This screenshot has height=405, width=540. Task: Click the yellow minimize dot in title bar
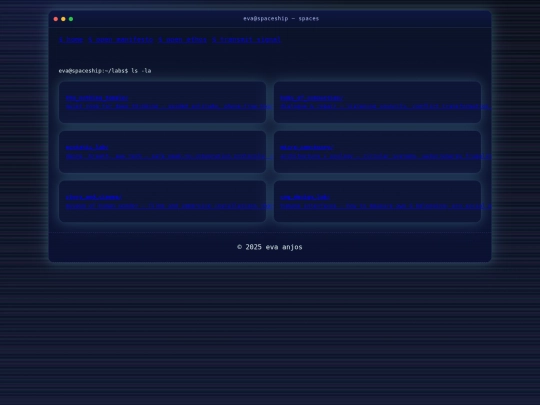pos(63,19)
